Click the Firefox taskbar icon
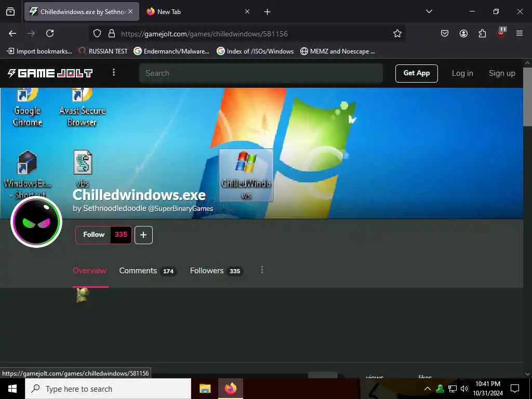Screen dimensions: 532x399 pos(231,389)
